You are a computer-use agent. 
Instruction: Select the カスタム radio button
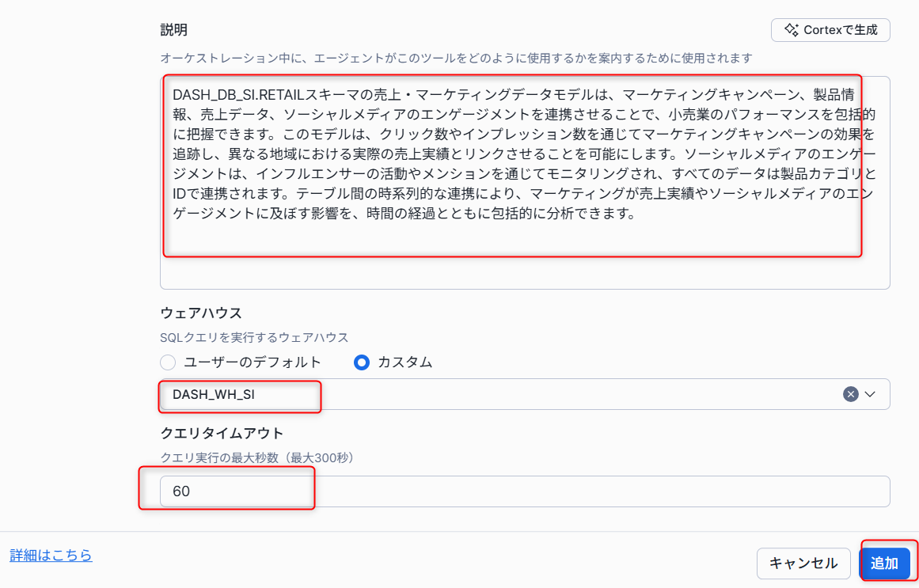363,362
